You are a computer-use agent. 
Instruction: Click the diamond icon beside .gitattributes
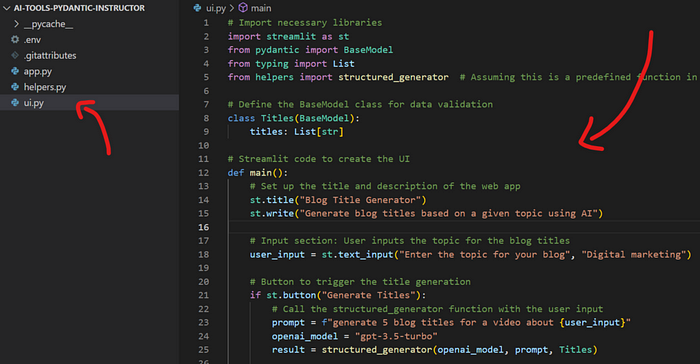tap(15, 55)
